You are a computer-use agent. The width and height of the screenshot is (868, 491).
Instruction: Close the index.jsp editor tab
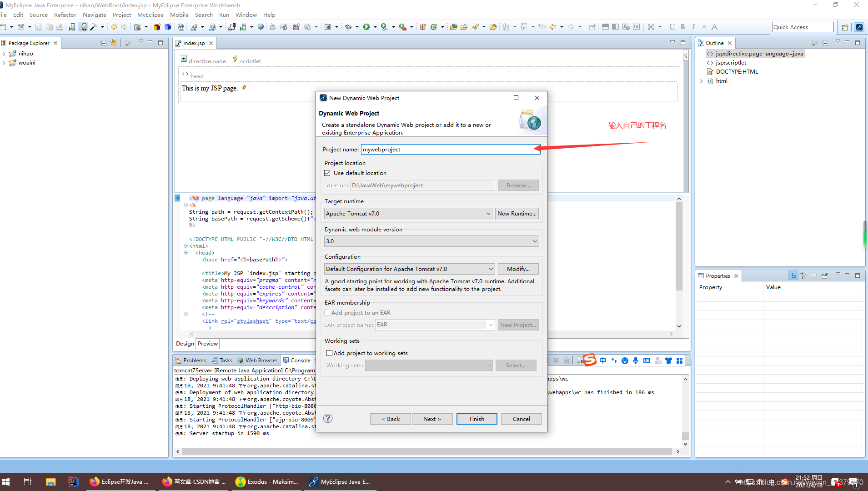[211, 43]
